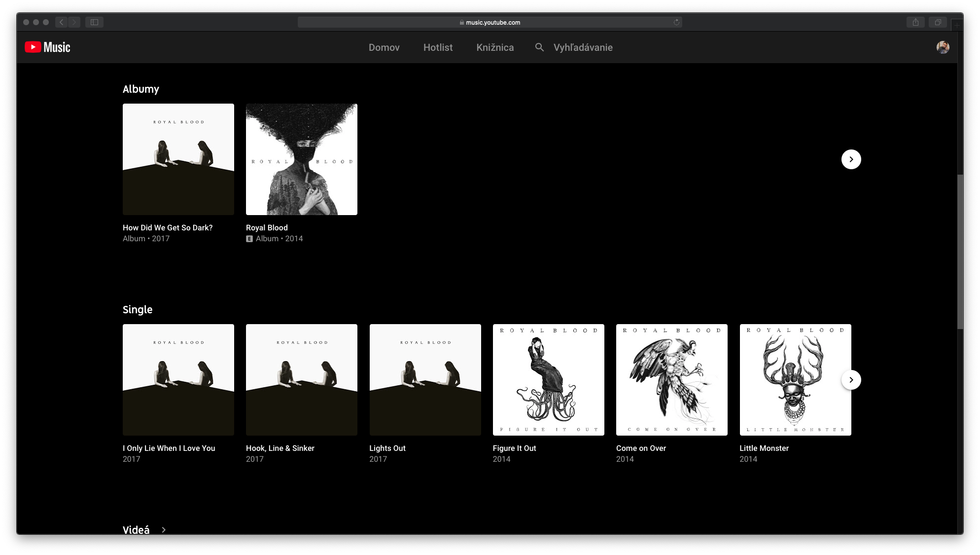Toggle the Safari sidebar button
The width and height of the screenshot is (980, 555).
click(x=94, y=22)
